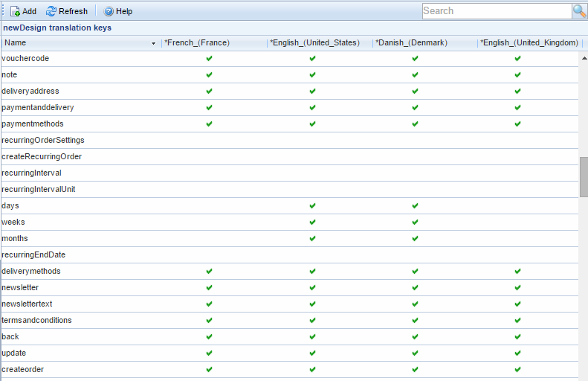588x381 pixels.
Task: Click the search magnifier icon
Action: click(x=579, y=10)
